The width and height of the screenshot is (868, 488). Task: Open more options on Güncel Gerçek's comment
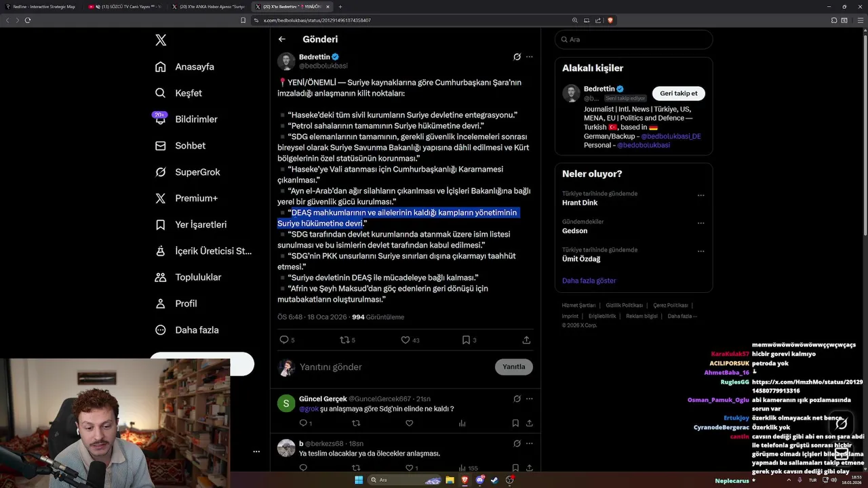(530, 399)
